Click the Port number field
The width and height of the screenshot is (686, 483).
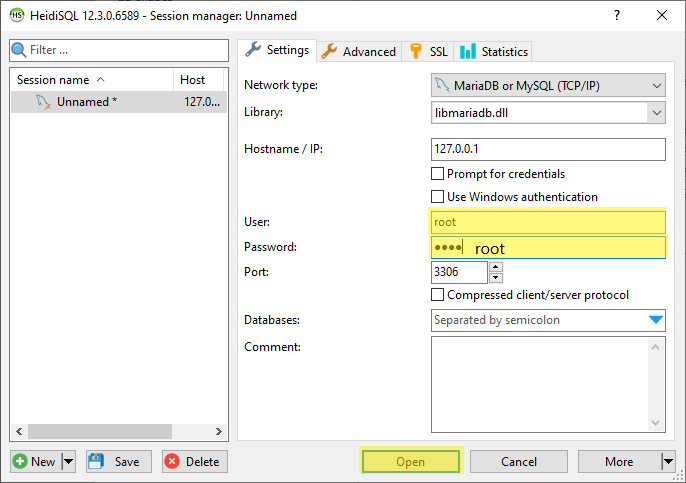[459, 272]
